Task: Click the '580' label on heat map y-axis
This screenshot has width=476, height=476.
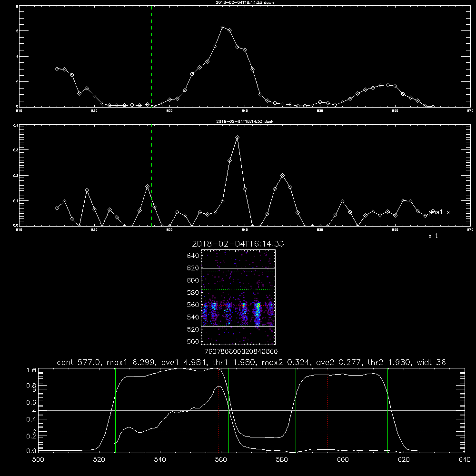Action: (193, 293)
